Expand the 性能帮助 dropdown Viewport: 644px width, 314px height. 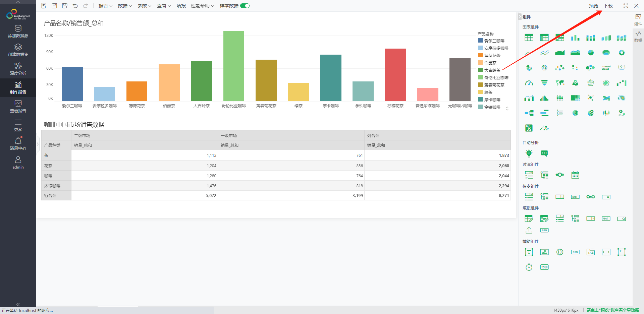coord(202,6)
